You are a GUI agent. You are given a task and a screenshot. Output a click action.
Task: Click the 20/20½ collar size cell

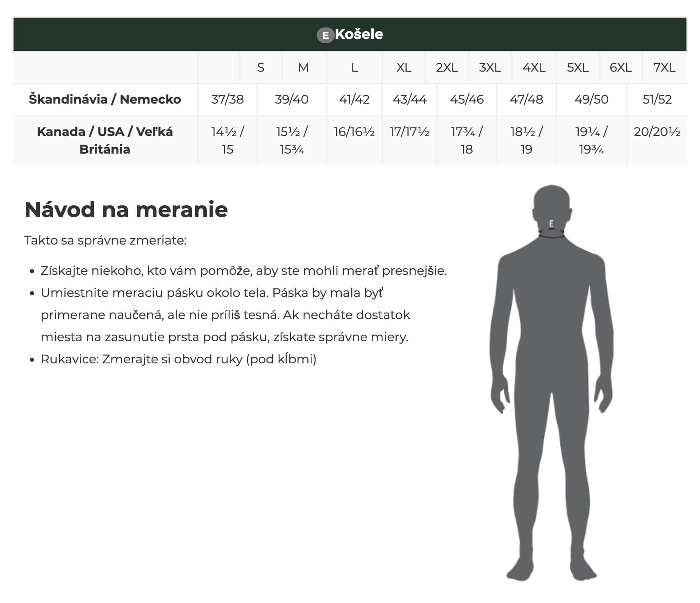pyautogui.click(x=657, y=132)
